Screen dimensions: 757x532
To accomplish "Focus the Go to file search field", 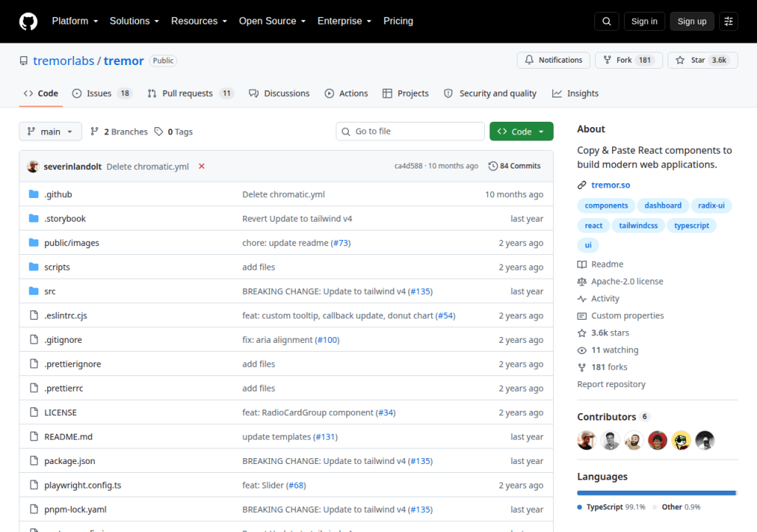I will click(410, 132).
